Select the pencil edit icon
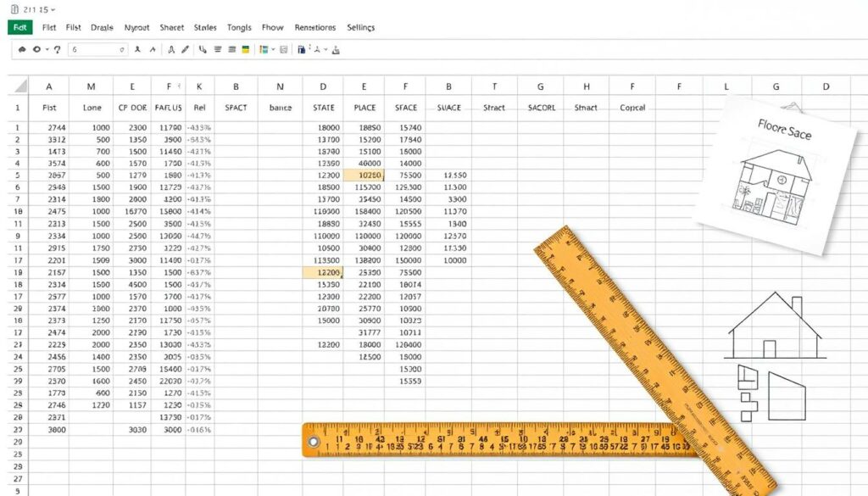 (185, 49)
